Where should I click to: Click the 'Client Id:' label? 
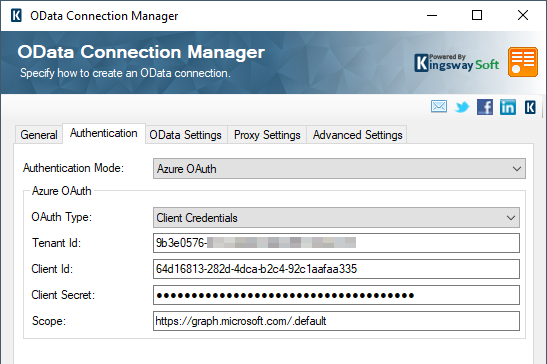pyautogui.click(x=52, y=269)
